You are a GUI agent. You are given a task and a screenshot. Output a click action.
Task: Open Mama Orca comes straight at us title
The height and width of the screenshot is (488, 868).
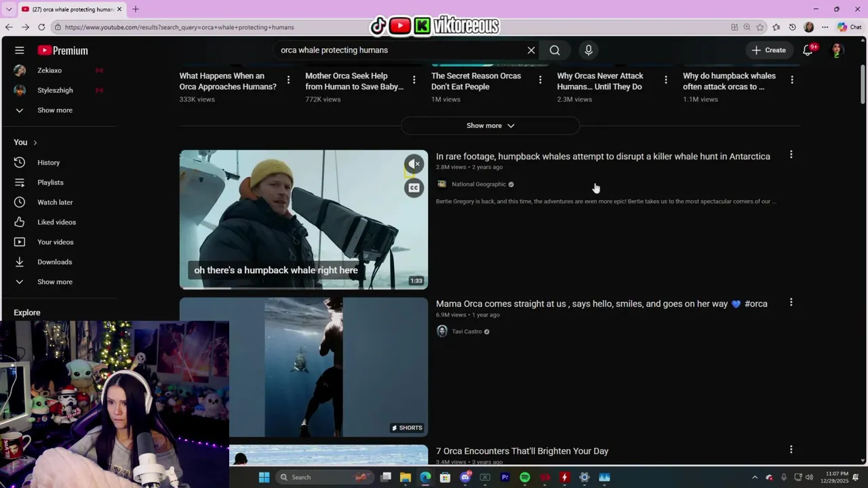[x=601, y=304]
